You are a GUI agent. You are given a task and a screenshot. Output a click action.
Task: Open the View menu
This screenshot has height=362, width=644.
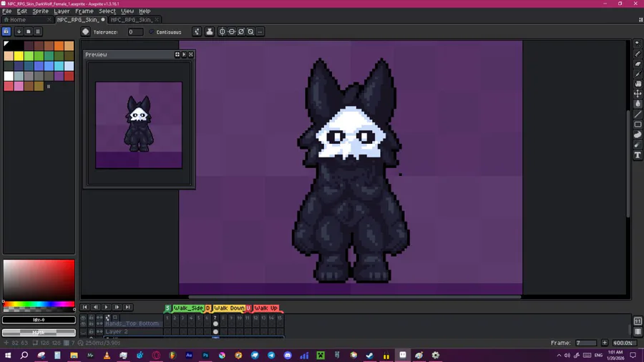coord(127,11)
